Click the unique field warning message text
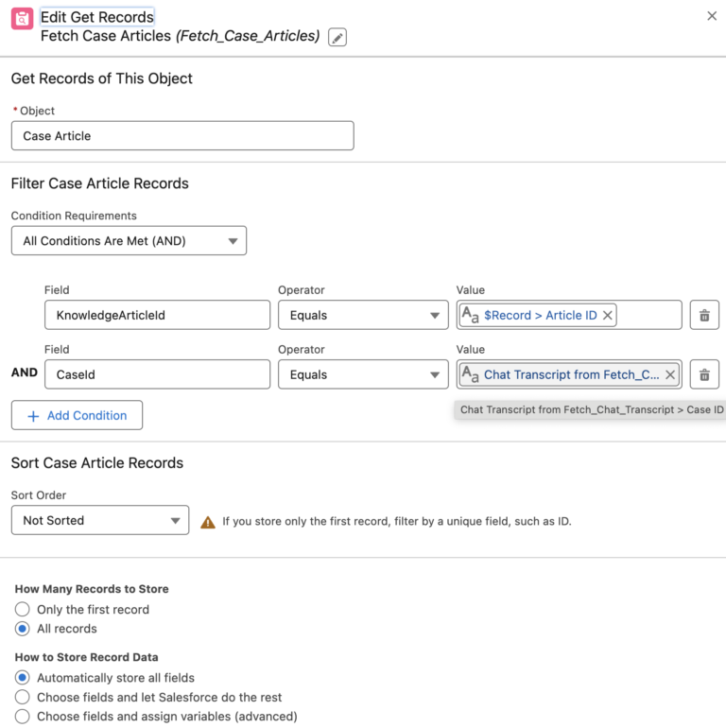The image size is (726, 728). coord(397,521)
